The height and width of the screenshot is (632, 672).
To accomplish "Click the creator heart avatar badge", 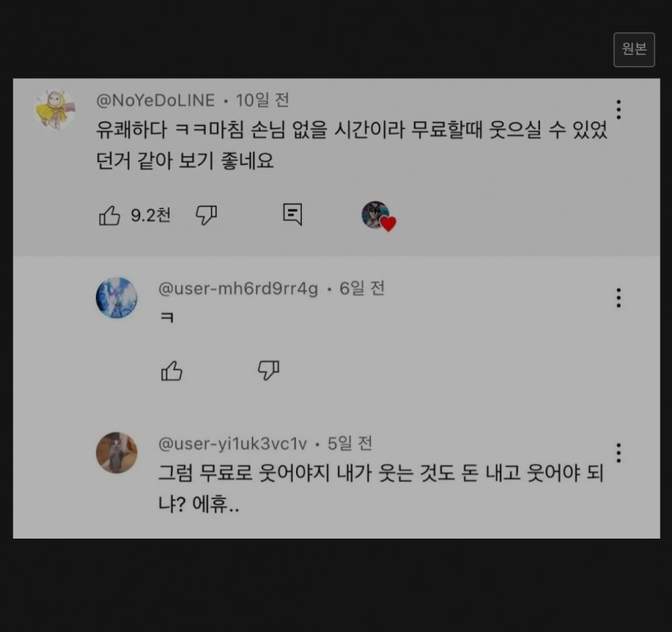I will (379, 217).
